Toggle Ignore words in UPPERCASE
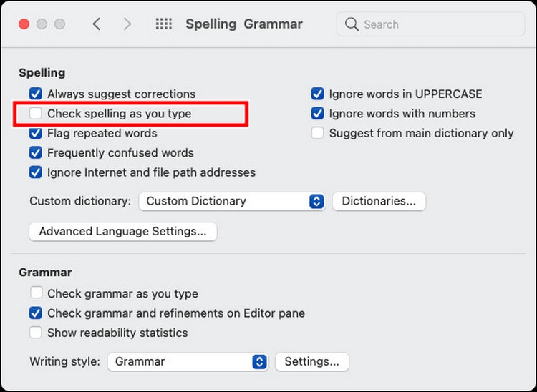537x392 pixels. tap(317, 94)
